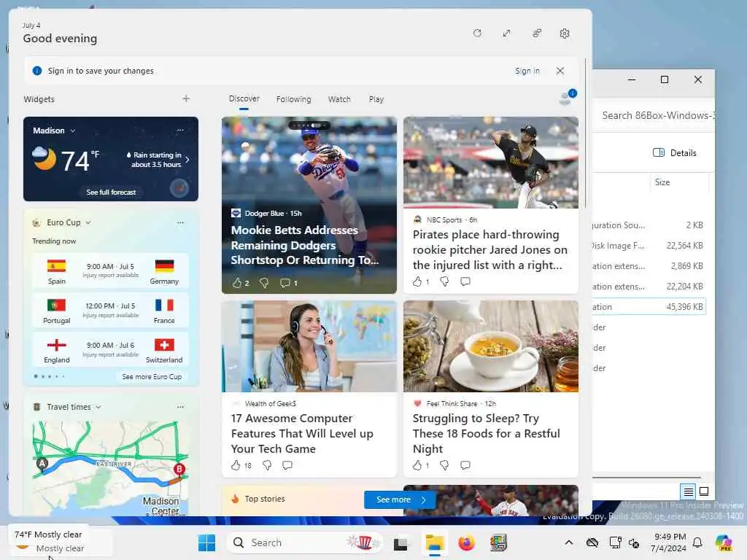
Task: Dislike 17 Awesome Computer Features article
Action: pyautogui.click(x=267, y=465)
